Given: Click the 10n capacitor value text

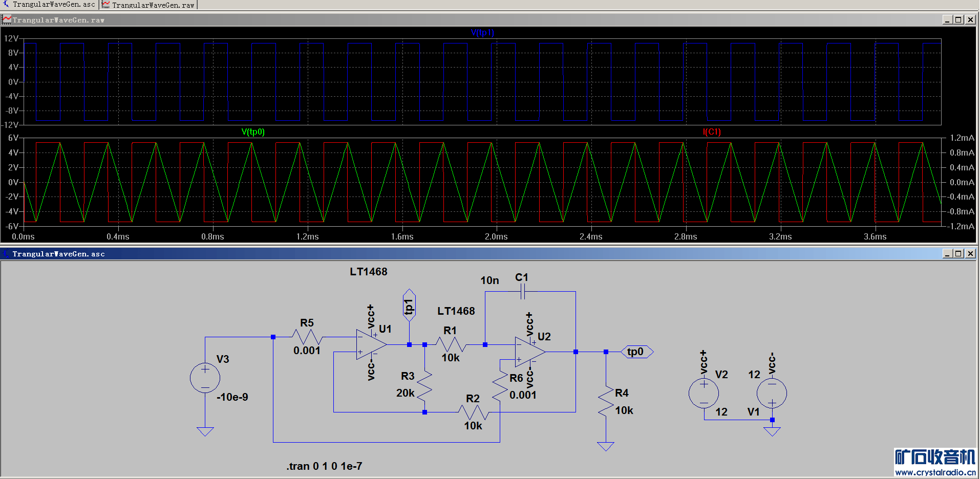Looking at the screenshot, I should (489, 280).
